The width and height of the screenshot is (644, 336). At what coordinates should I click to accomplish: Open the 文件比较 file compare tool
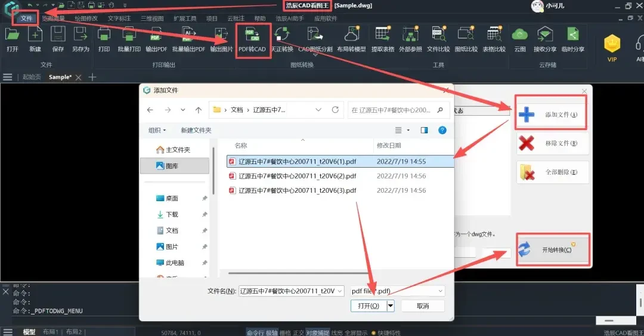tap(438, 35)
